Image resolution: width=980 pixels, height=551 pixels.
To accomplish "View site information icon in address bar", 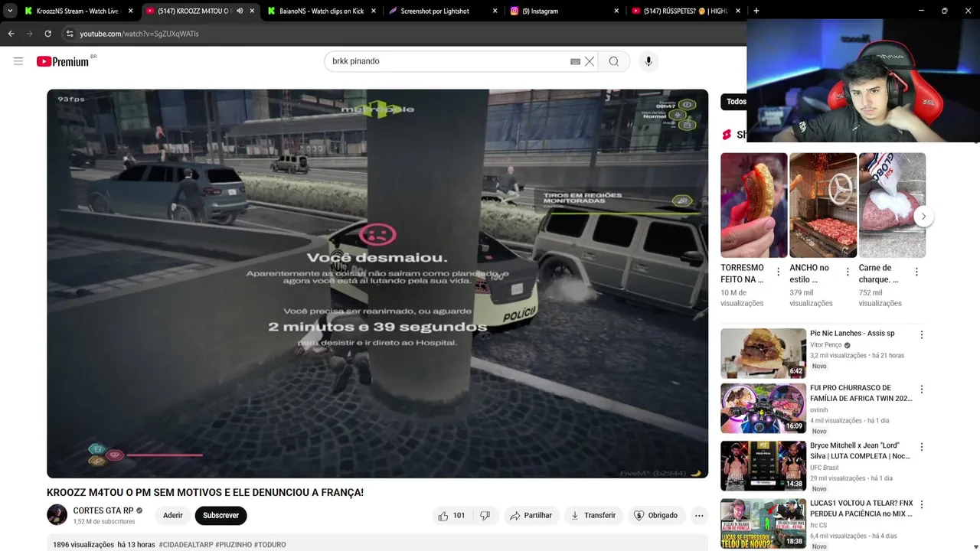I will [x=70, y=34].
